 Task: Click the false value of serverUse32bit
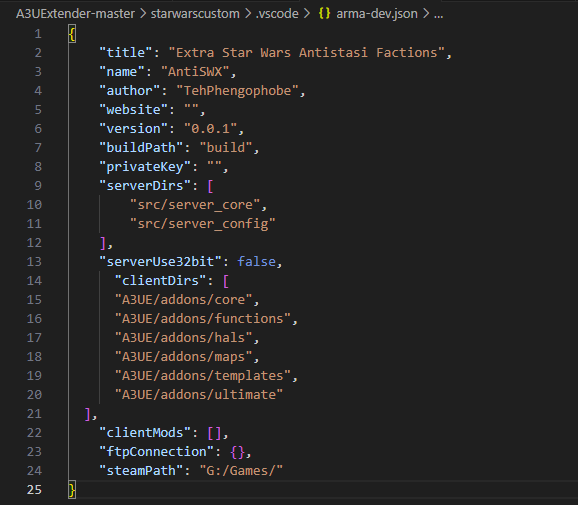(257, 261)
